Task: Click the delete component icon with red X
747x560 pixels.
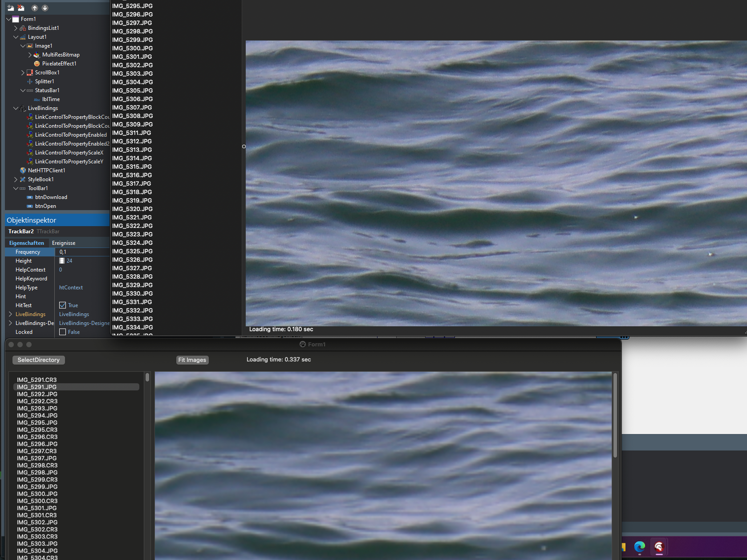Action: click(x=21, y=8)
